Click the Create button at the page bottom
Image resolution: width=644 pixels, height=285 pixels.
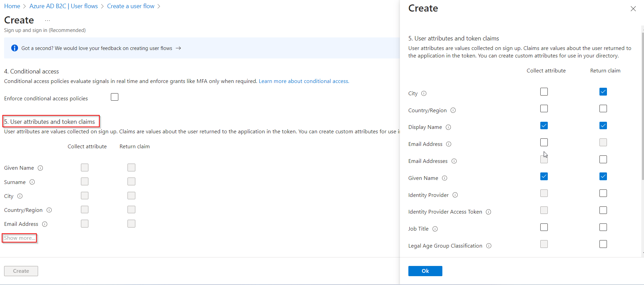point(21,271)
